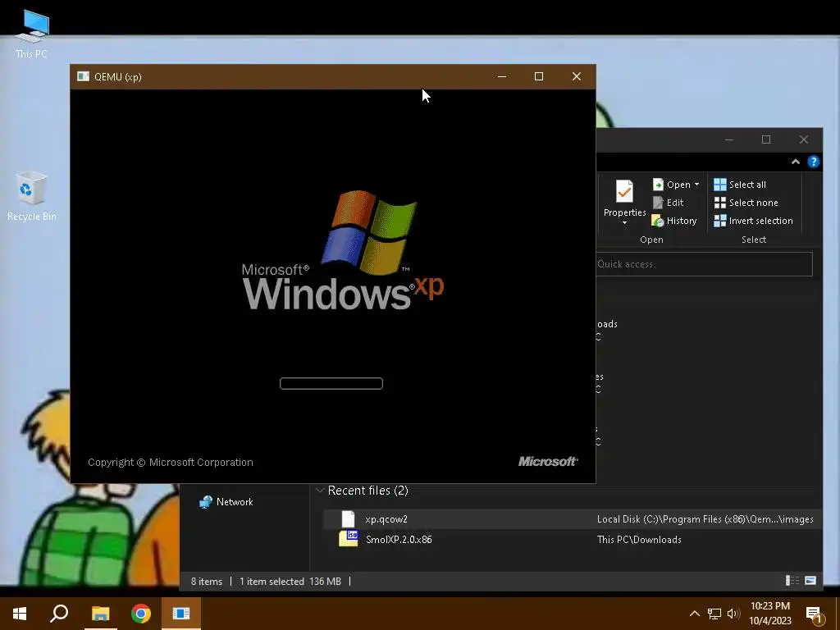The image size is (840, 630).
Task: Open Google Chrome from the taskbar
Action: pyautogui.click(x=141, y=614)
